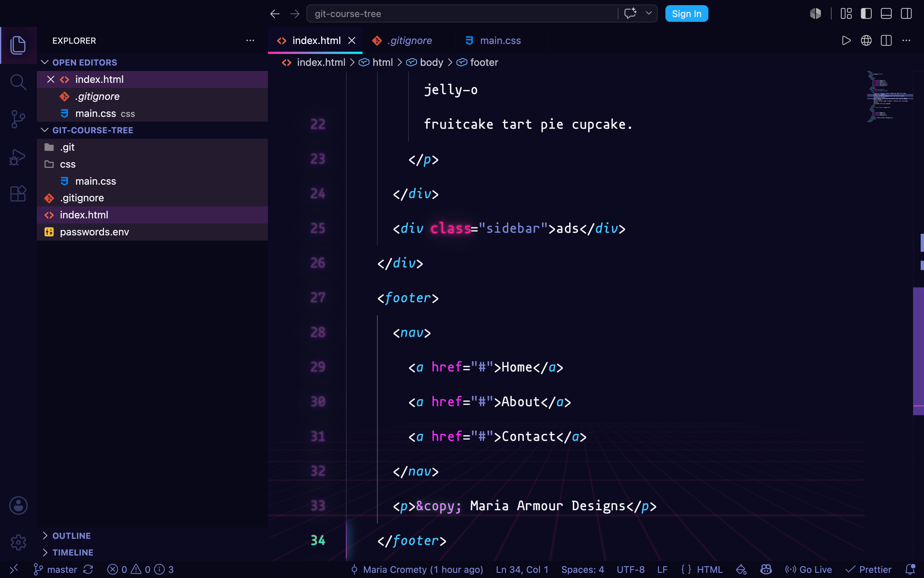Change encoding via UTF-8
This screenshot has width=924, height=578.
click(630, 570)
